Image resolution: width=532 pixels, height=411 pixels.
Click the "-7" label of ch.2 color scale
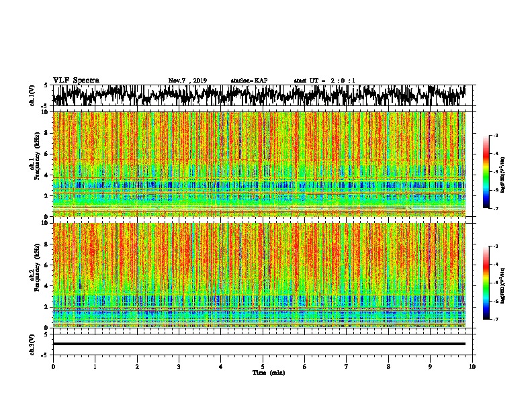click(496, 320)
